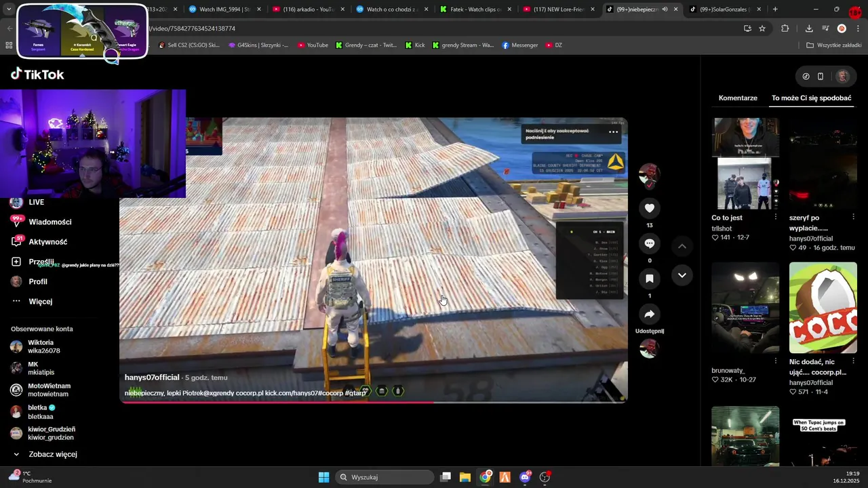Open the Messenger bookmark
Screen dimensions: 868x488
[520, 45]
